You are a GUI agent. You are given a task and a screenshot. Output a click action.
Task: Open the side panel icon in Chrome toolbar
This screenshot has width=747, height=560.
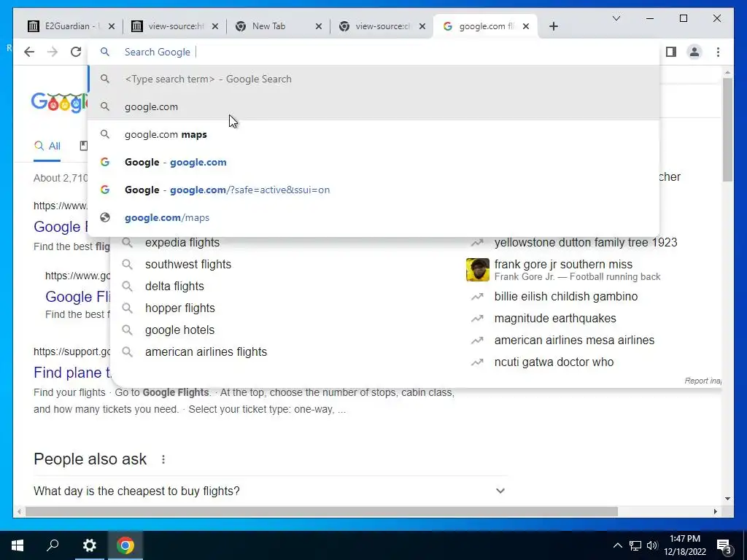671,52
